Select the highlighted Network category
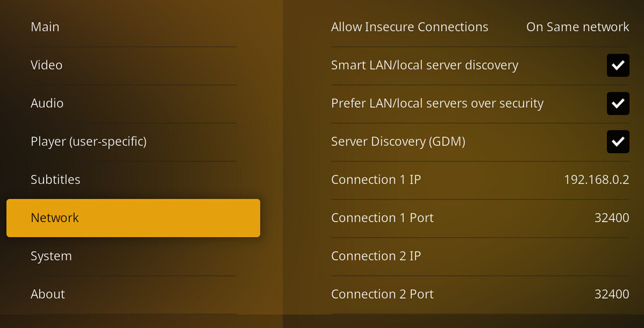 click(133, 218)
